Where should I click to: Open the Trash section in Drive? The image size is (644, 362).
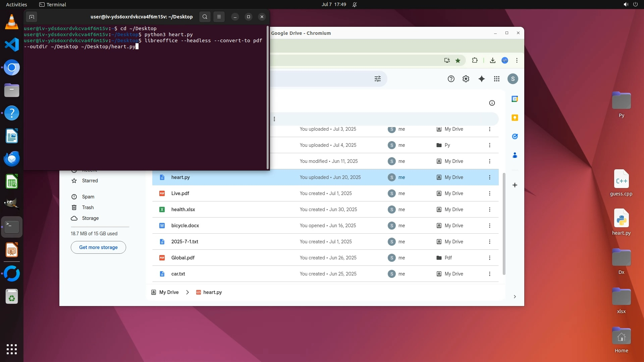[88, 207]
